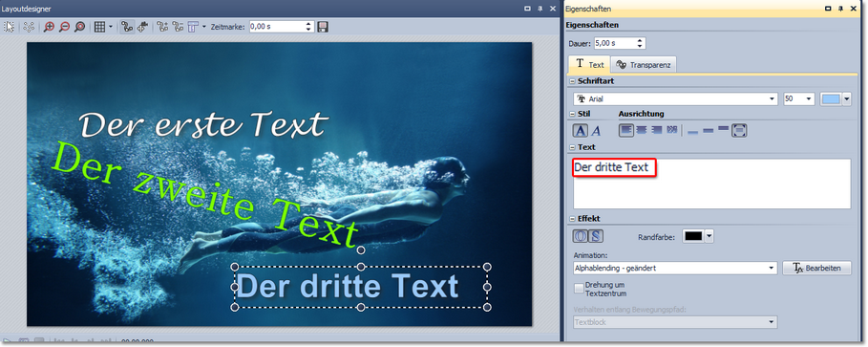
Task: Switch to the Text tab
Action: [589, 64]
